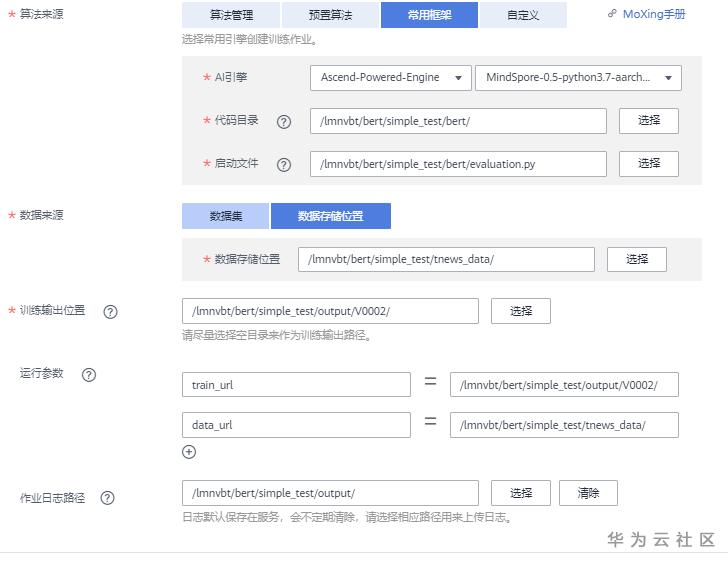Click 选择 button for 数据存储位置
The image size is (728, 565).
click(x=637, y=259)
